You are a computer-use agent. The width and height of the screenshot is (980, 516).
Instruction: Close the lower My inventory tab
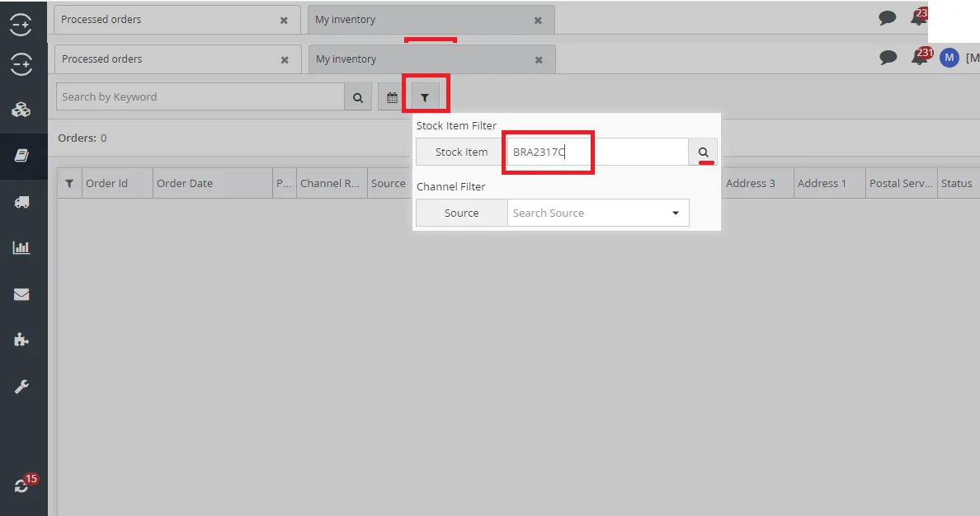tap(539, 60)
